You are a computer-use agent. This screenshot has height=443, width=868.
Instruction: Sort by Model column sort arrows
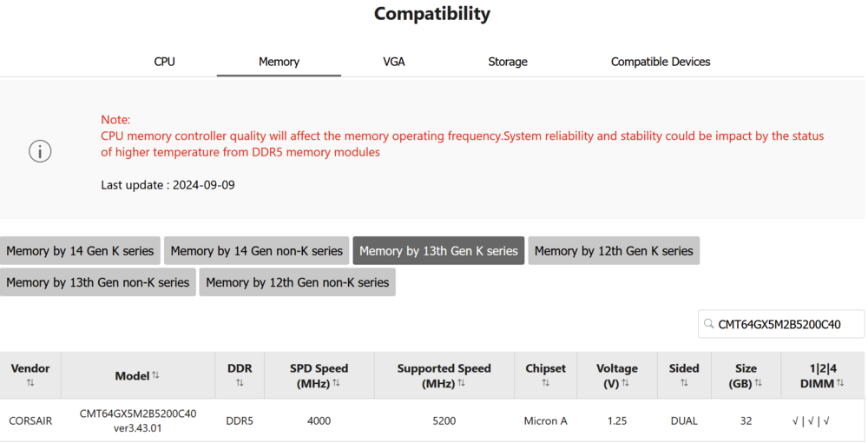click(155, 375)
